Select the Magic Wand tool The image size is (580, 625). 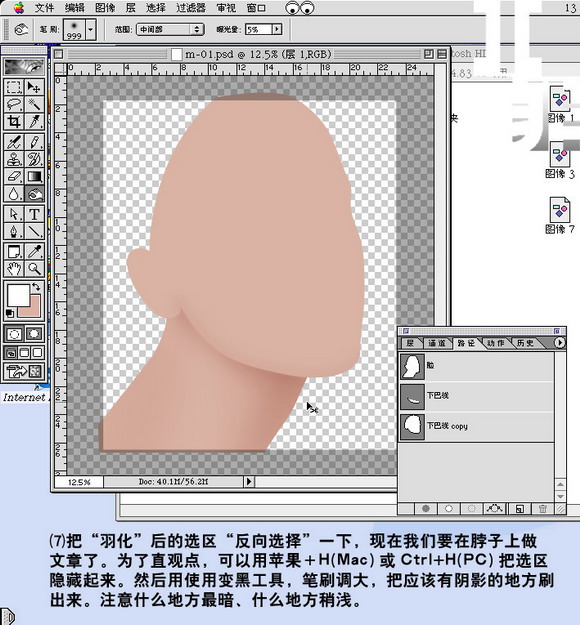(34, 104)
